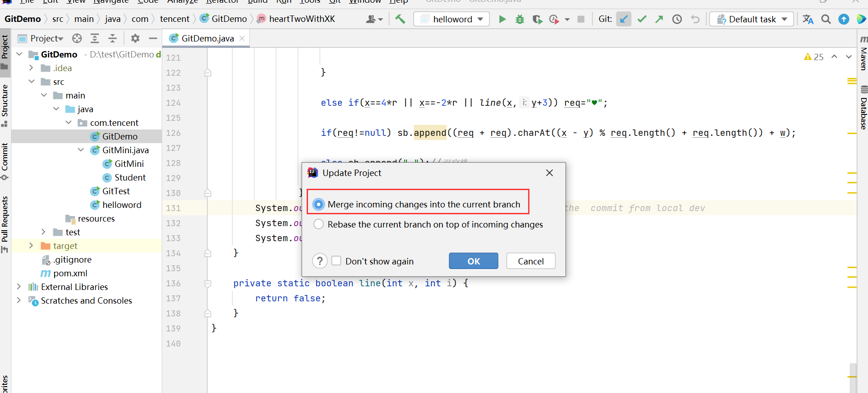Click tencent in breadcrumb path
The width and height of the screenshot is (868, 393).
[175, 19]
